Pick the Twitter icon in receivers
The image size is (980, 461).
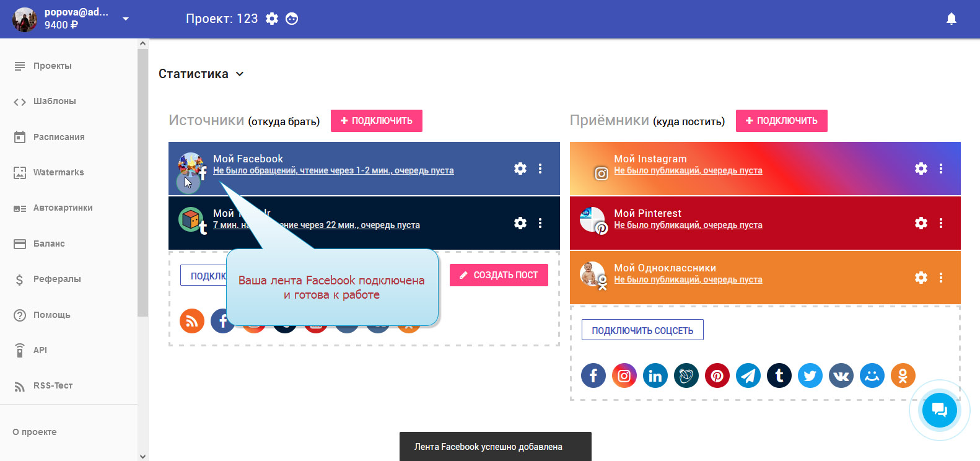pos(810,375)
